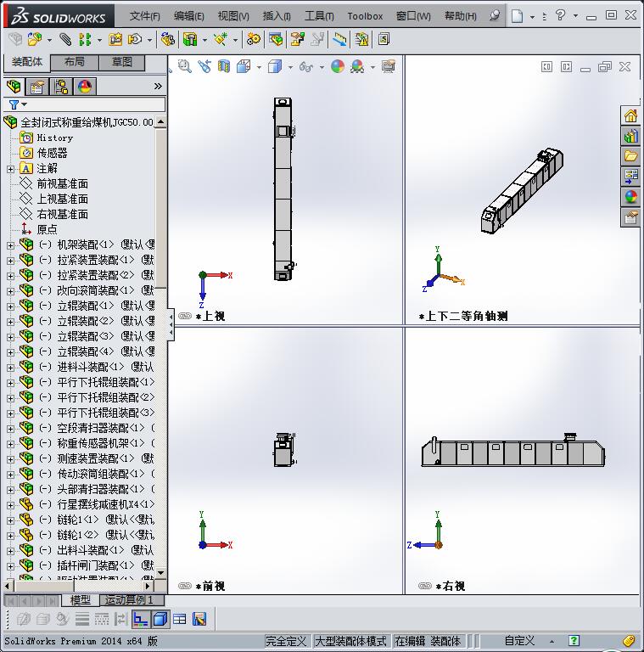This screenshot has height=652, width=644.
Task: Open the Toolbox menu
Action: (x=365, y=16)
